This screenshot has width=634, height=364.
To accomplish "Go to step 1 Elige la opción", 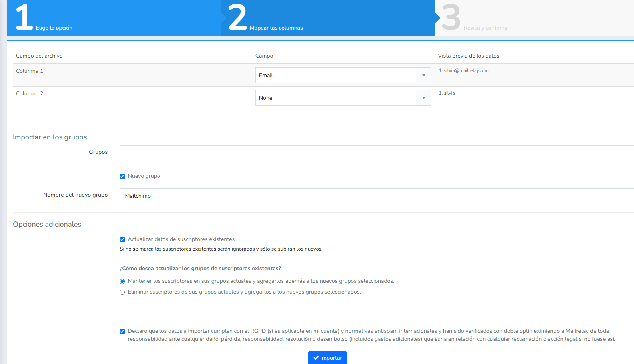I will click(114, 18).
